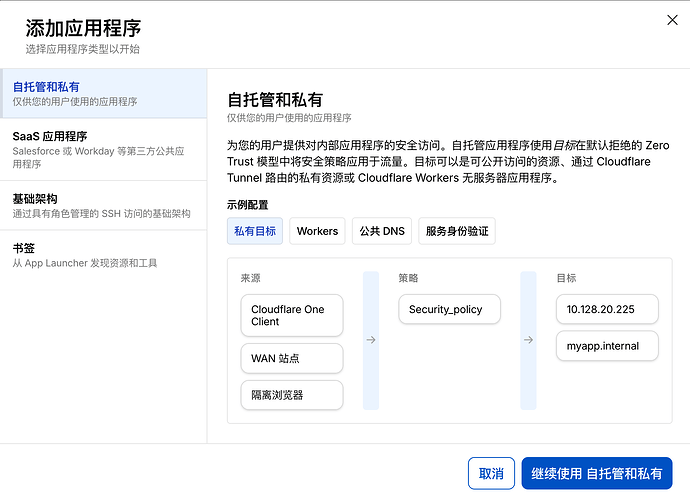Click the arrow between 来源 and 策略
Image resolution: width=690 pixels, height=498 pixels.
[x=371, y=340]
